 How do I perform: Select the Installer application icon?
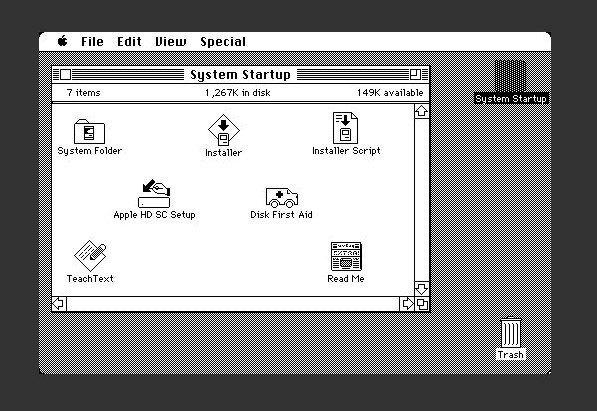pos(223,130)
